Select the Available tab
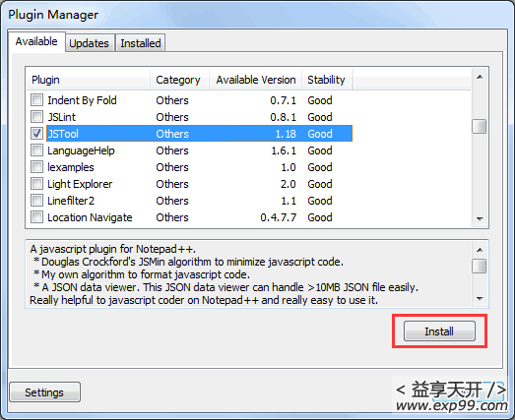Image resolution: width=515 pixels, height=420 pixels. 36,41
